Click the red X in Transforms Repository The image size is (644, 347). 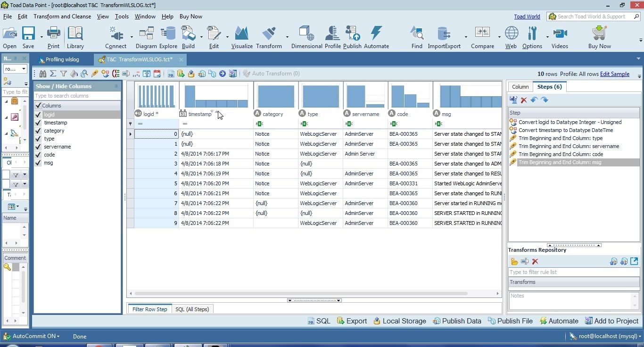[x=535, y=262]
